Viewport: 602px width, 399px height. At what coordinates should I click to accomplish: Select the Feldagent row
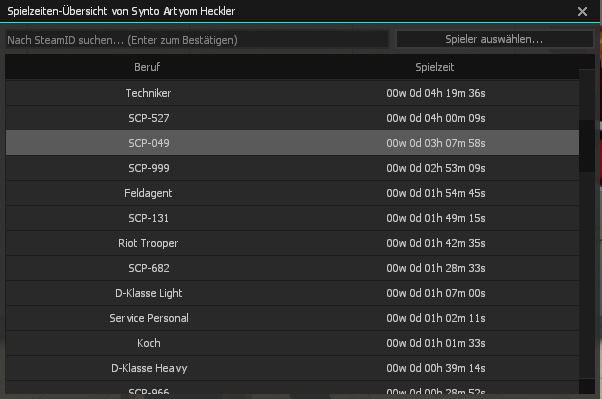coord(292,193)
